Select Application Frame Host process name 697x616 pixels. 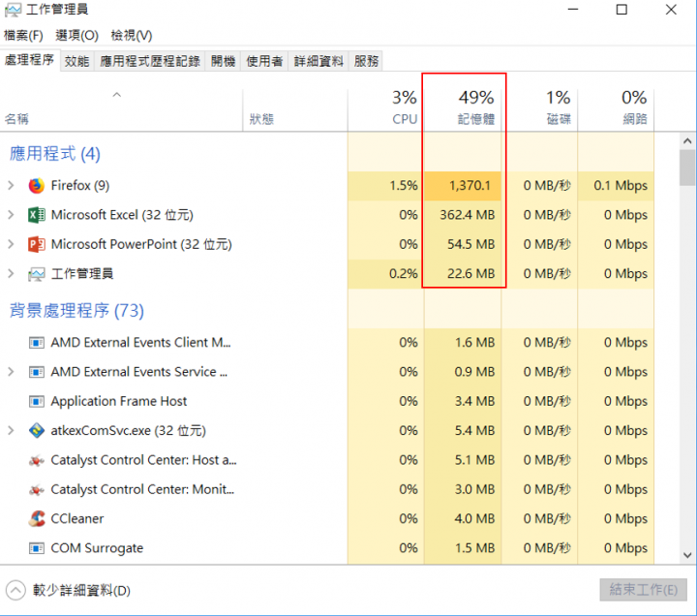119,401
